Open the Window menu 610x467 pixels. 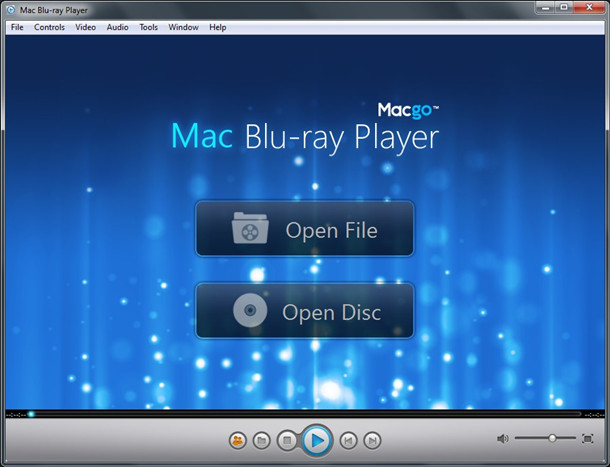tap(183, 27)
